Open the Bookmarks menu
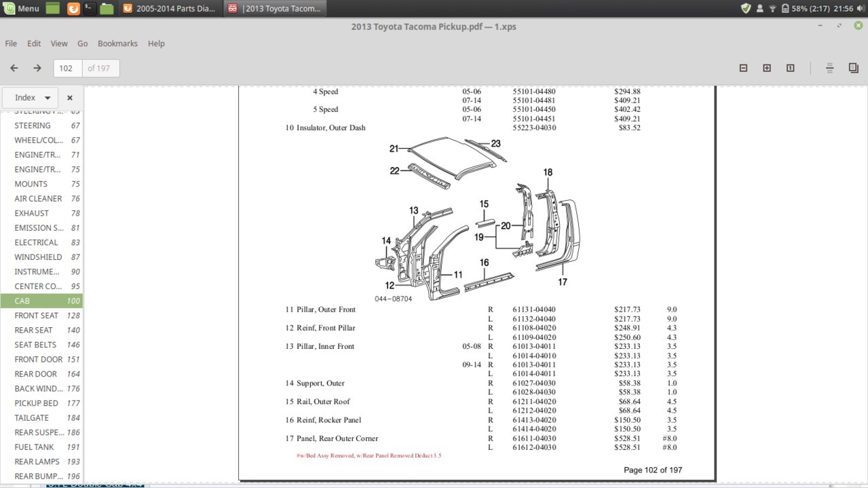The image size is (868, 488). pos(117,43)
